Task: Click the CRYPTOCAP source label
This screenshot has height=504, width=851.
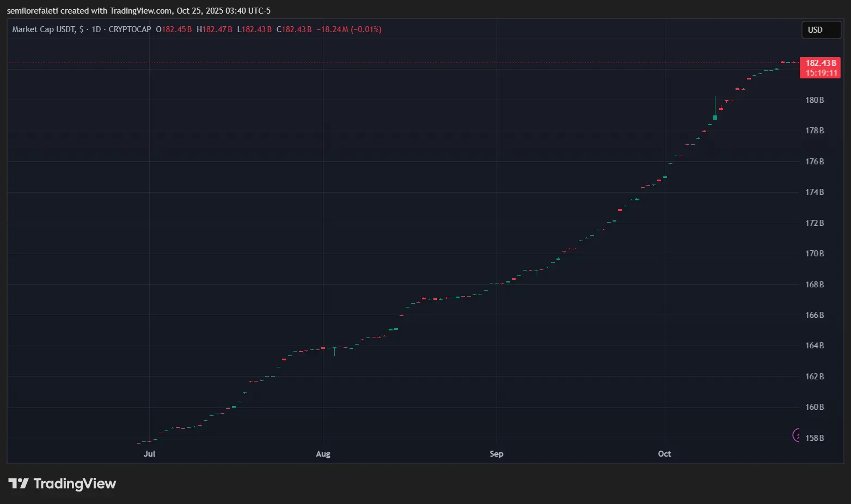Action: pyautogui.click(x=130, y=29)
